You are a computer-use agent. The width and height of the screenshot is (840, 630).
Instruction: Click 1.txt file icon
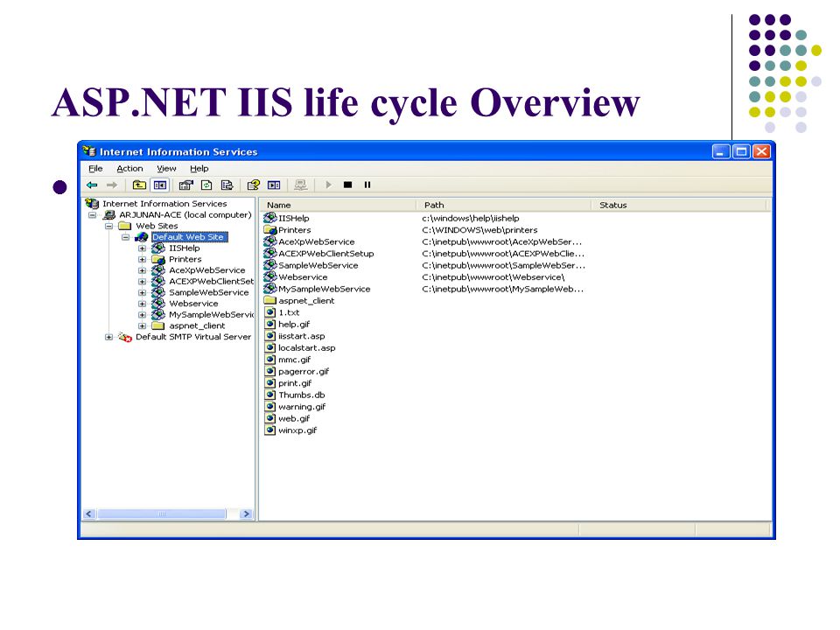tap(270, 312)
